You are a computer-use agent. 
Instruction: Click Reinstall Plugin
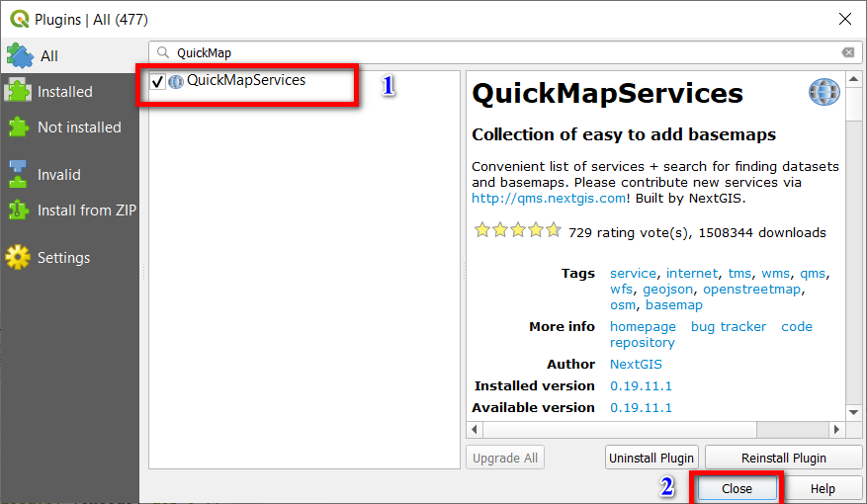click(784, 458)
